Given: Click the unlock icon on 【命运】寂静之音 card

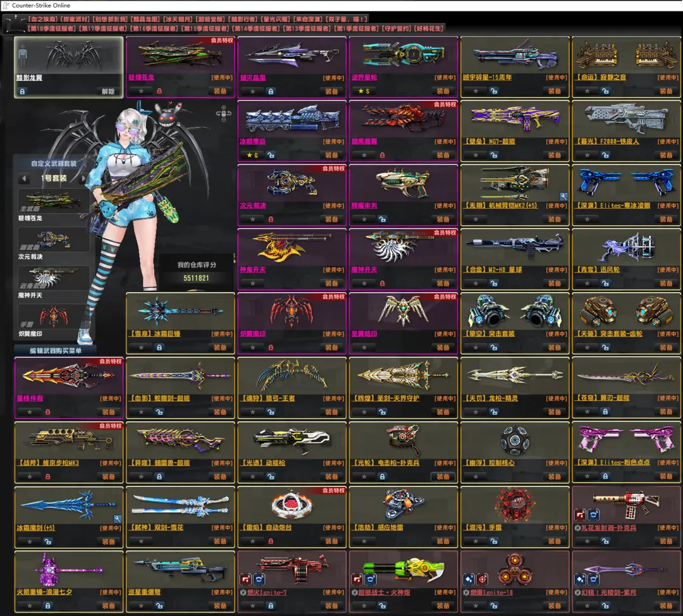Looking at the screenshot, I should 605,91.
